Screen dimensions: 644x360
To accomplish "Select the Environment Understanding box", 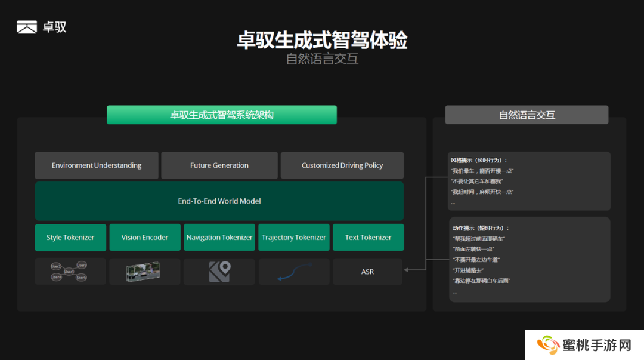I will [x=97, y=165].
